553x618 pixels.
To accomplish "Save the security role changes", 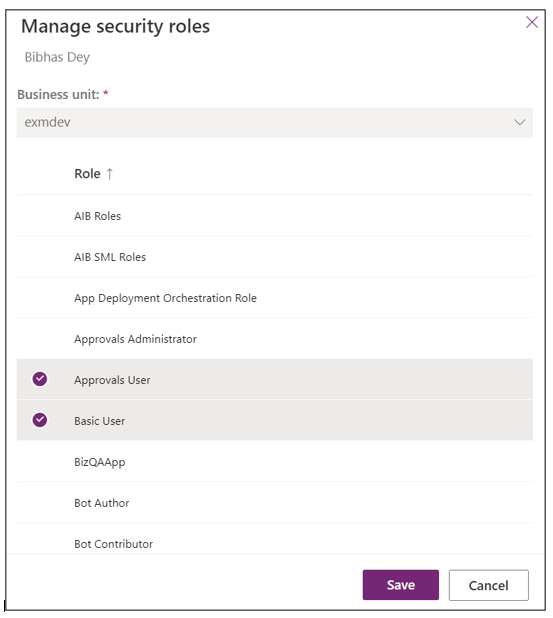I will coord(400,585).
